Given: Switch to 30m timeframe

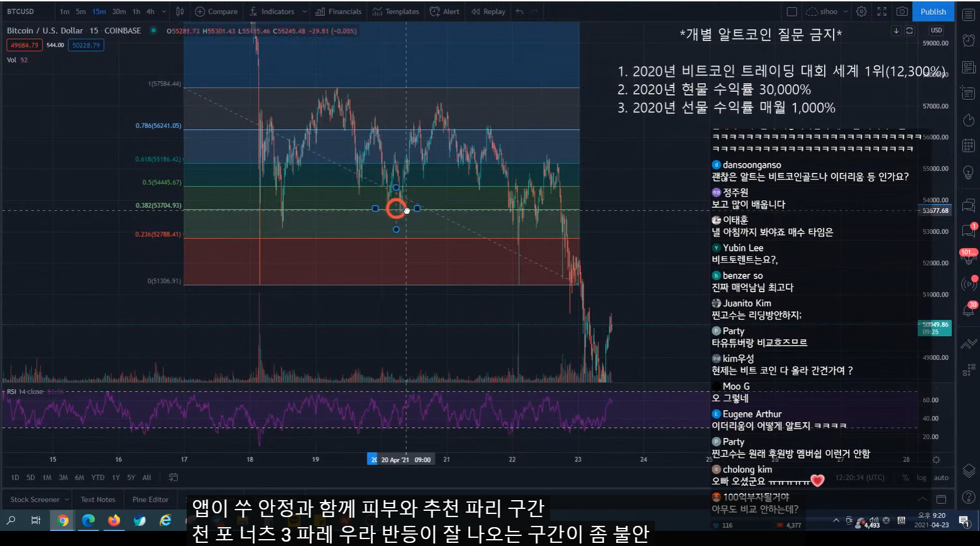Looking at the screenshot, I should 119,11.
